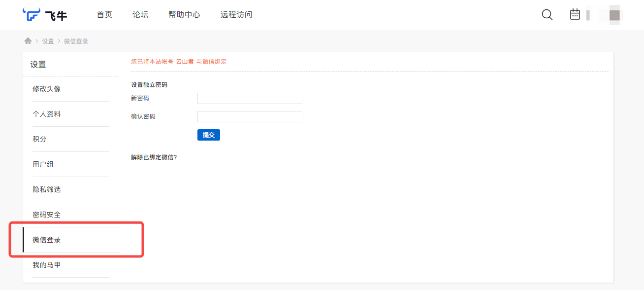
Task: Select 隐私筛选 in settings sidebar
Action: pos(47,189)
